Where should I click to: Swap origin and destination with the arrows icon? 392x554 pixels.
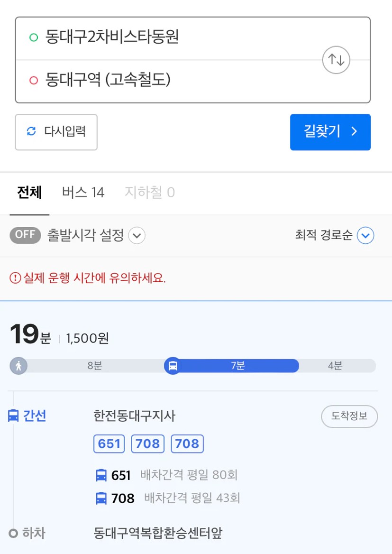[336, 60]
